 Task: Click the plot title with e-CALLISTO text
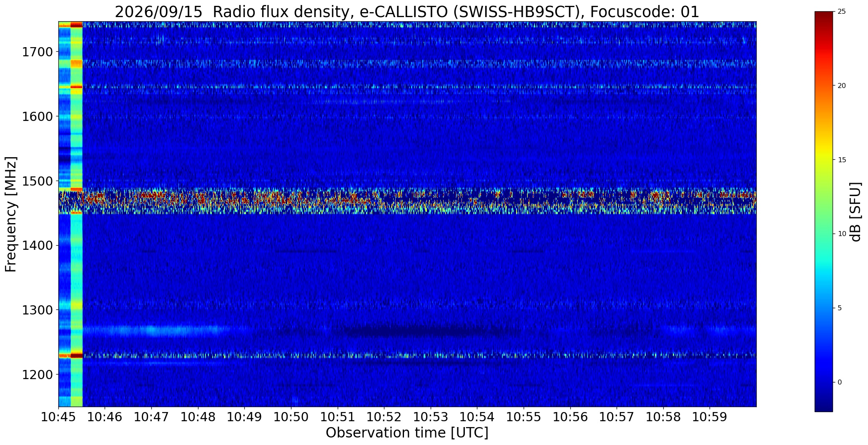(407, 12)
